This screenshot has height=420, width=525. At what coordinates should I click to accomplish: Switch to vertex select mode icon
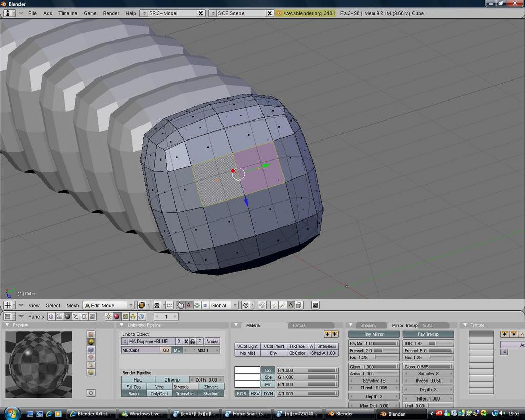[x=274, y=305]
